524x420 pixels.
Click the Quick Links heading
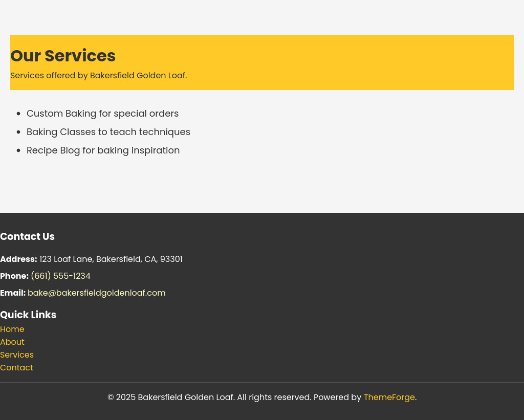(28, 315)
